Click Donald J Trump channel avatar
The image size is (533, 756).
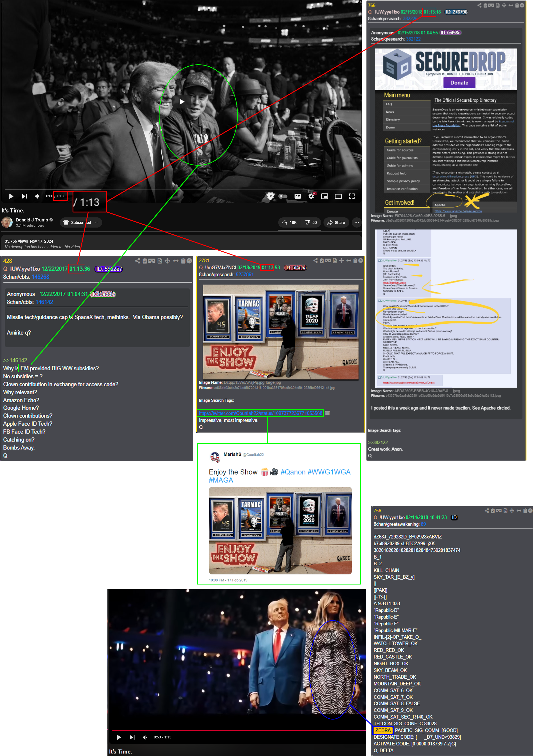(x=7, y=222)
